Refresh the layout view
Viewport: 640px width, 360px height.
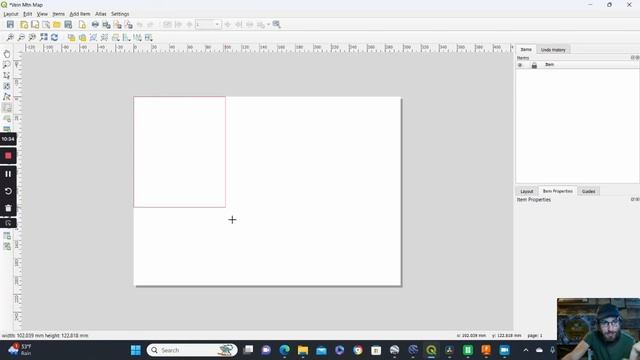click(x=54, y=38)
